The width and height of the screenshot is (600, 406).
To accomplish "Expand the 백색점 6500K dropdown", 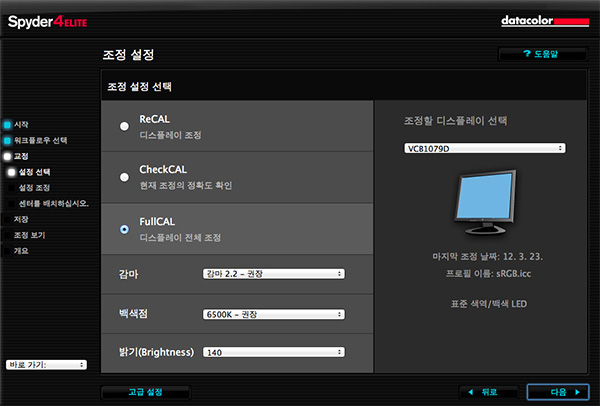I will pos(273,313).
